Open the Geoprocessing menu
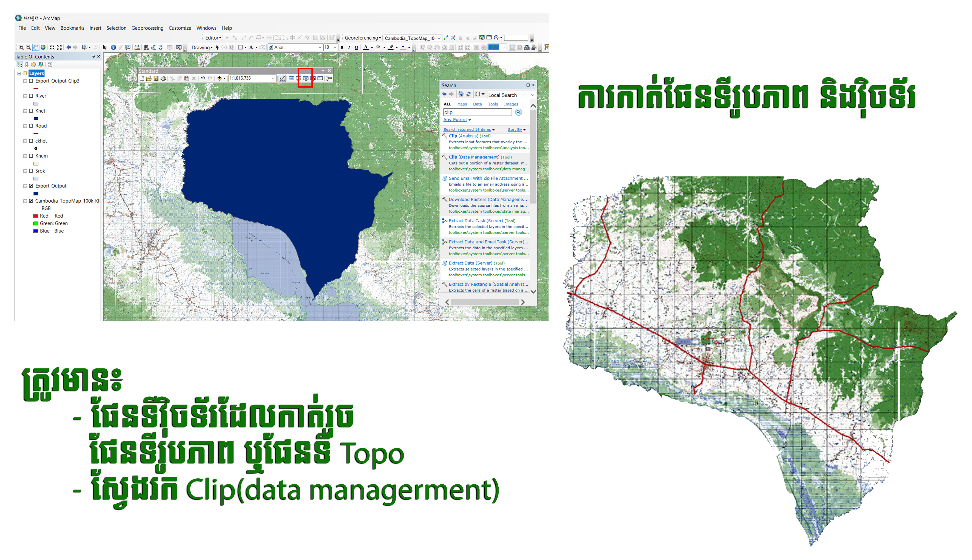This screenshot has width=972, height=560. point(147,28)
